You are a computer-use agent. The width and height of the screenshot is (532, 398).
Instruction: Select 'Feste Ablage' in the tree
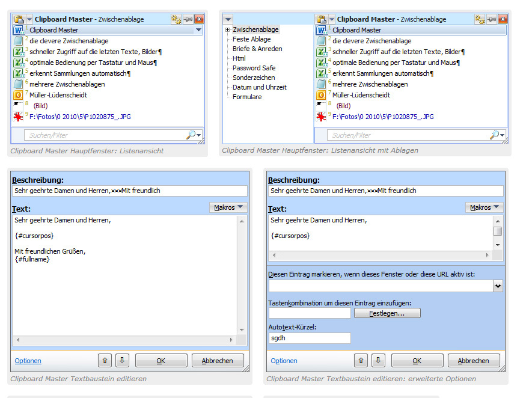[x=252, y=39]
